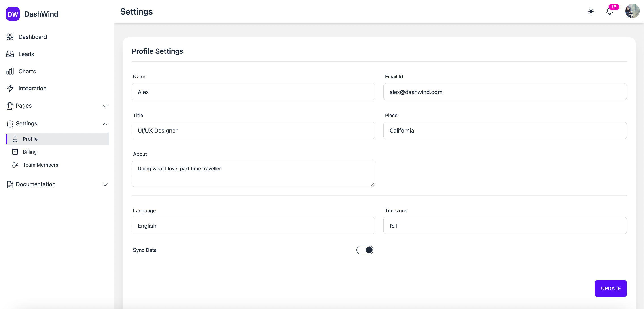The image size is (644, 309).
Task: Select the Team Members menu item
Action: tap(40, 164)
